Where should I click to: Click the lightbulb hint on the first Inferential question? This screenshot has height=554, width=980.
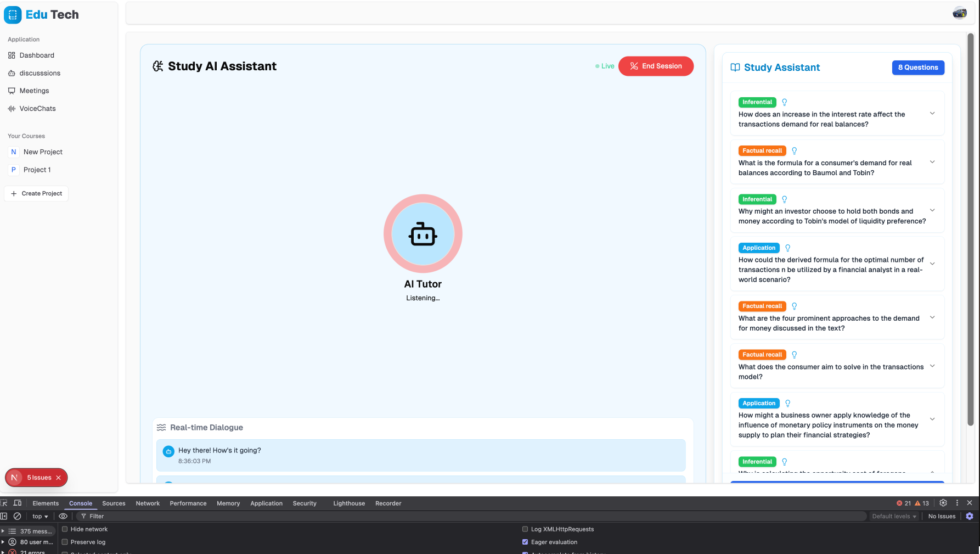coord(785,102)
